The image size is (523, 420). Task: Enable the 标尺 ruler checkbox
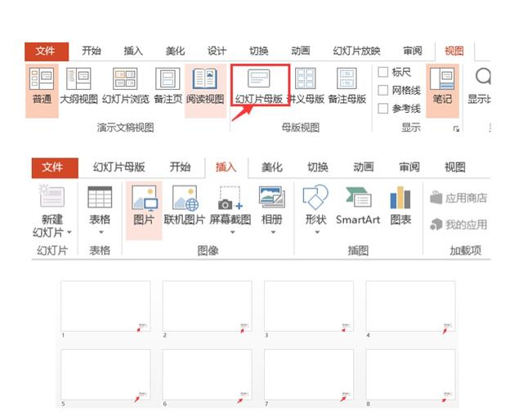[383, 72]
